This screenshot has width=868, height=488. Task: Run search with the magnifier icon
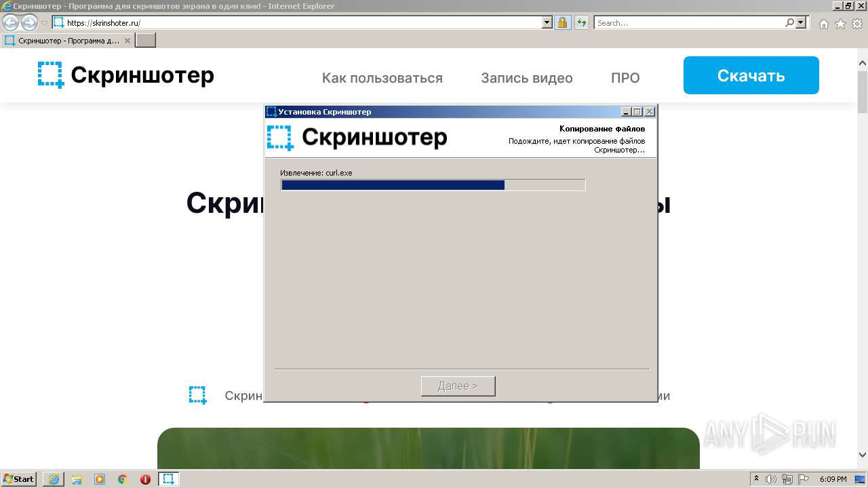pos(789,22)
